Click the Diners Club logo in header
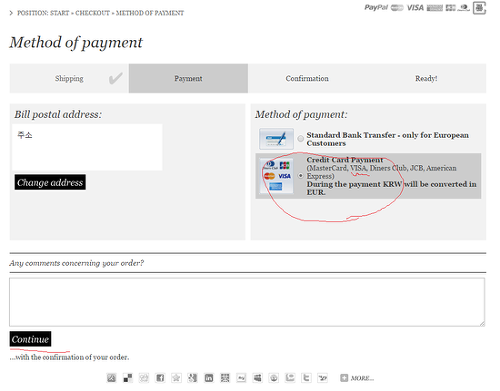500x391 pixels. 463,8
